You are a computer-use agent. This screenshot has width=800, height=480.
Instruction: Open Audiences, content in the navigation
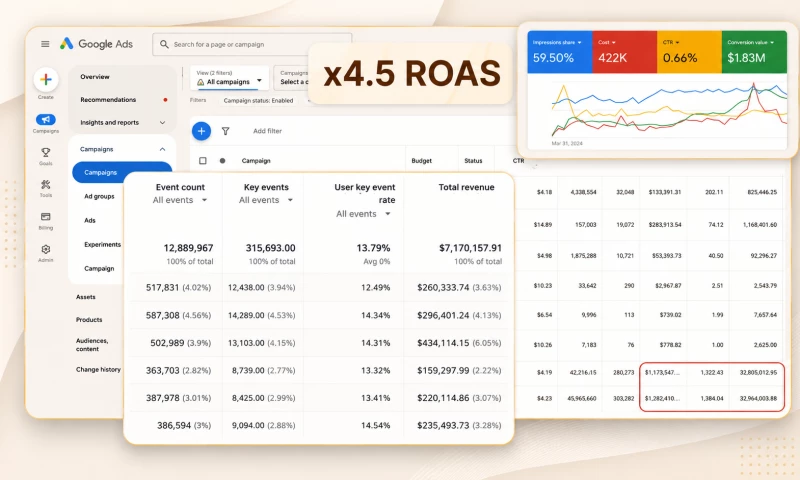tap(92, 345)
